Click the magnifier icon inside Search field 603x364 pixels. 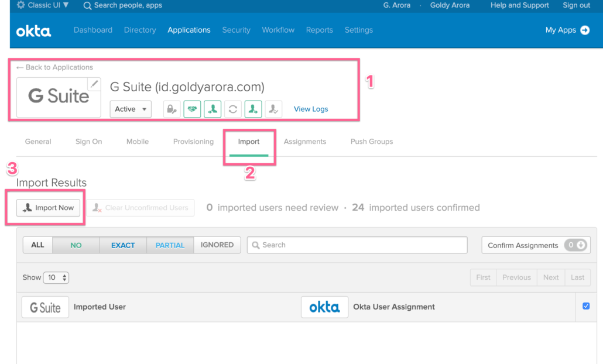pyautogui.click(x=256, y=245)
